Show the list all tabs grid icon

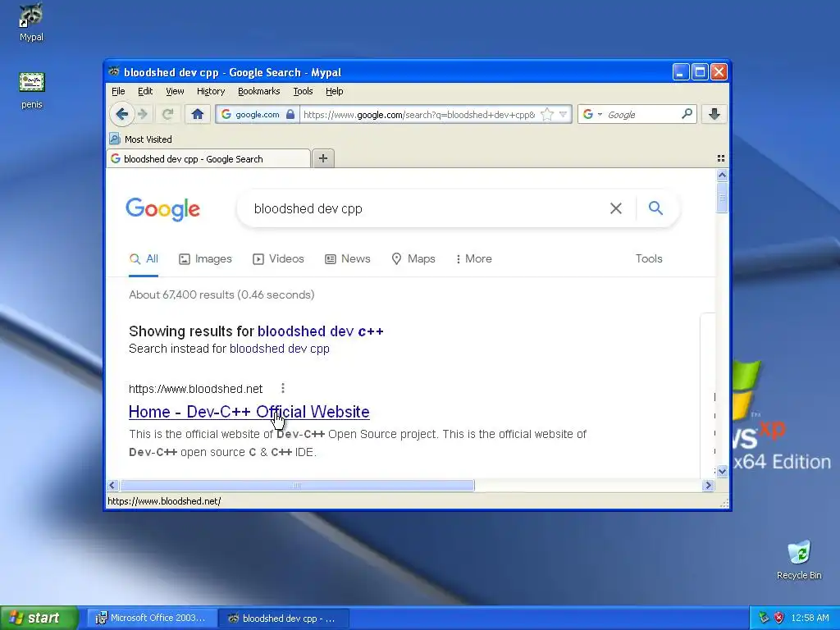[721, 158]
